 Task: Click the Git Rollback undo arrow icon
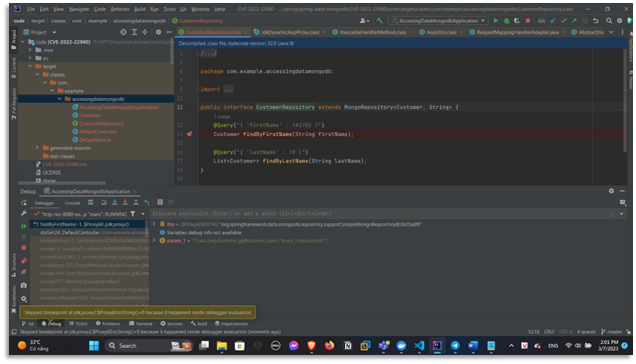coord(595,21)
